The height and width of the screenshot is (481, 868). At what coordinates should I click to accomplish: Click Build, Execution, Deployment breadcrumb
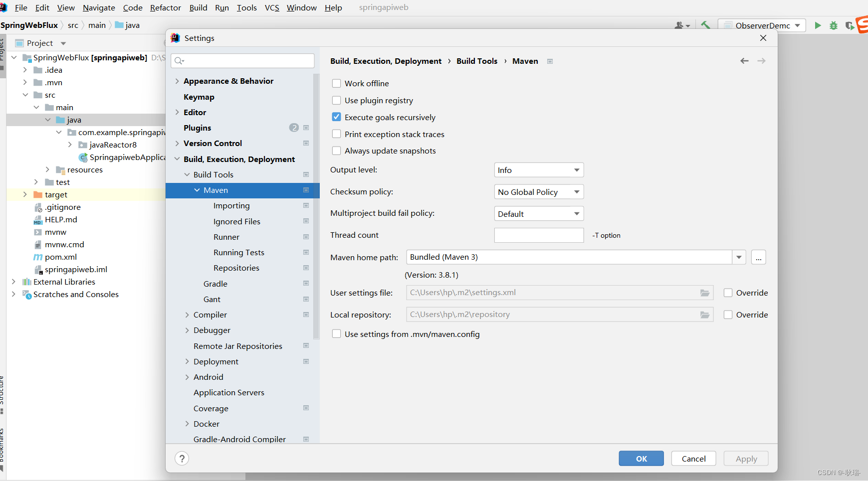click(386, 61)
